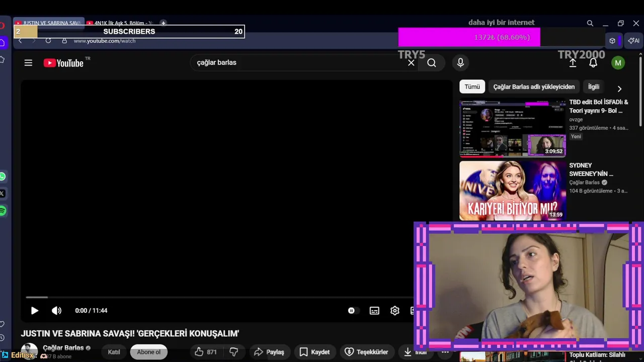
Task: Open WhatsApp in Opera sidebar
Action: tap(3, 176)
